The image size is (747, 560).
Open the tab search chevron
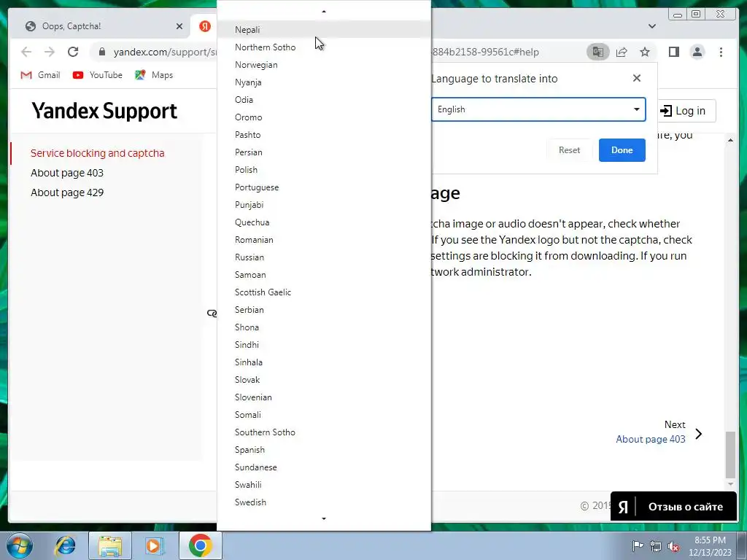(651, 26)
